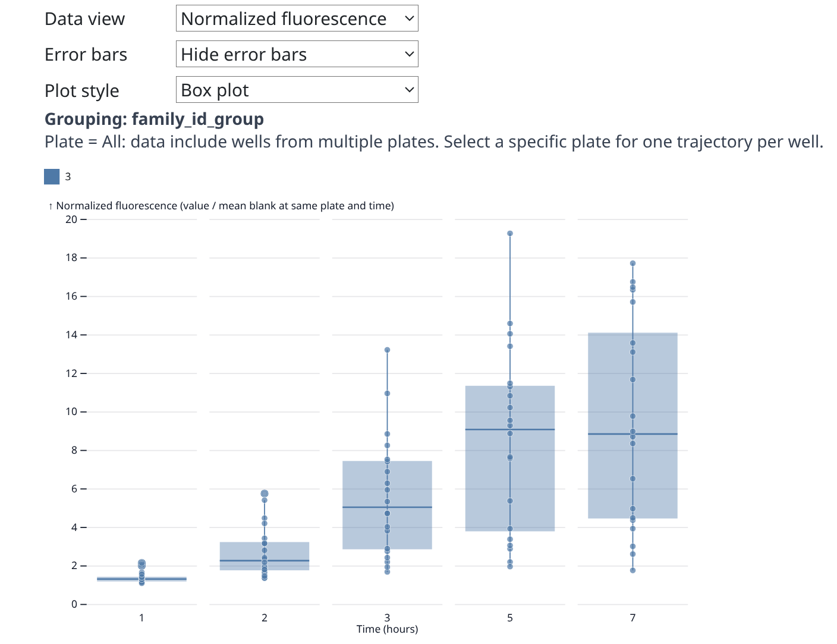Screen dimensions: 837x644
Task: Open the Data view dropdown
Action: (x=297, y=18)
